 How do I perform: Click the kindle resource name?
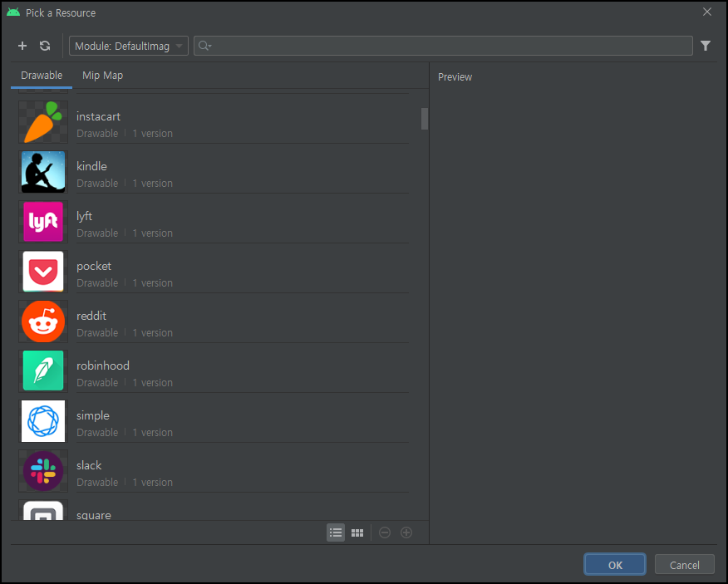point(91,166)
